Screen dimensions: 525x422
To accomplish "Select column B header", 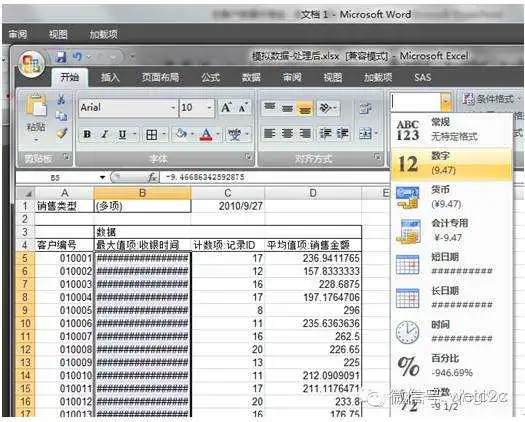I will pos(142,193).
